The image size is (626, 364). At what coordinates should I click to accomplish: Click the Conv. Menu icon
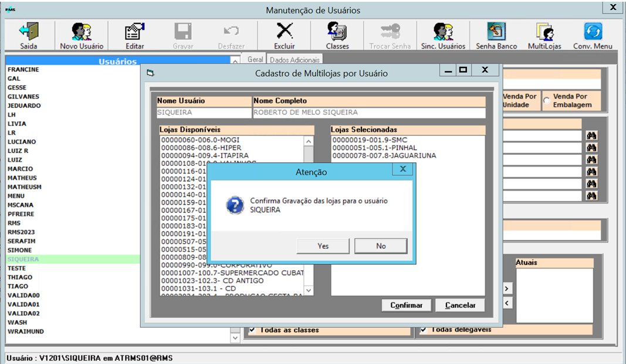point(593,31)
